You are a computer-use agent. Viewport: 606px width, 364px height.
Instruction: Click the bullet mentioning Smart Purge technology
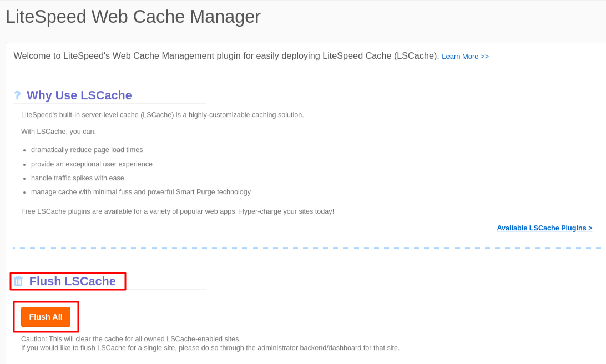[141, 191]
